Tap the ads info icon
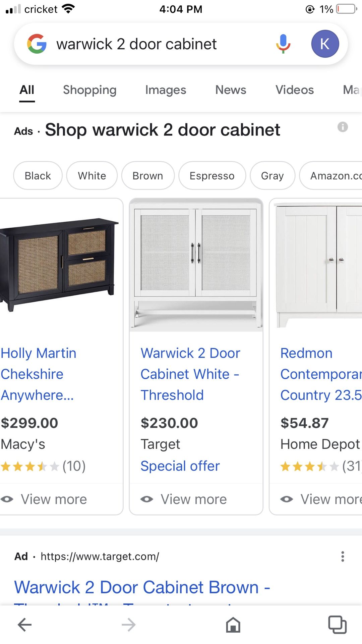The height and width of the screenshot is (644, 362). (x=343, y=127)
